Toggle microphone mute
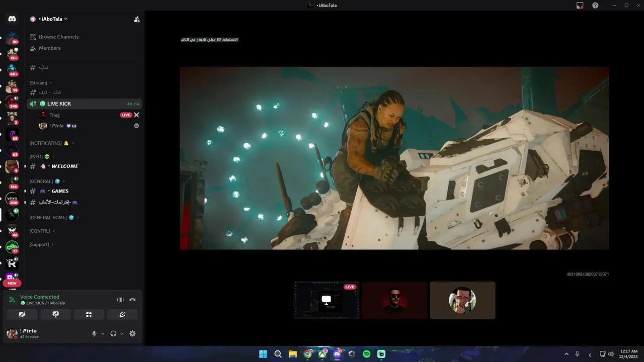Screen dimensions: 644x362 pos(94,333)
